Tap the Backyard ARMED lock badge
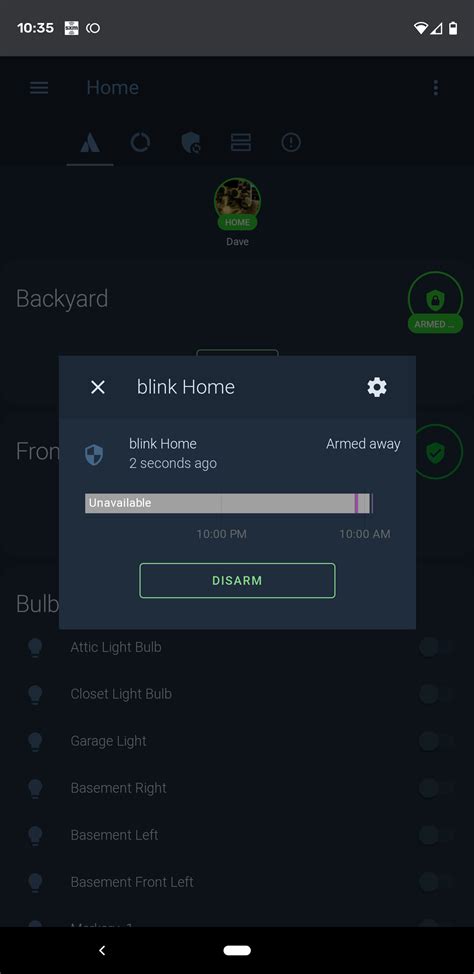This screenshot has height=974, width=474. coord(435,303)
